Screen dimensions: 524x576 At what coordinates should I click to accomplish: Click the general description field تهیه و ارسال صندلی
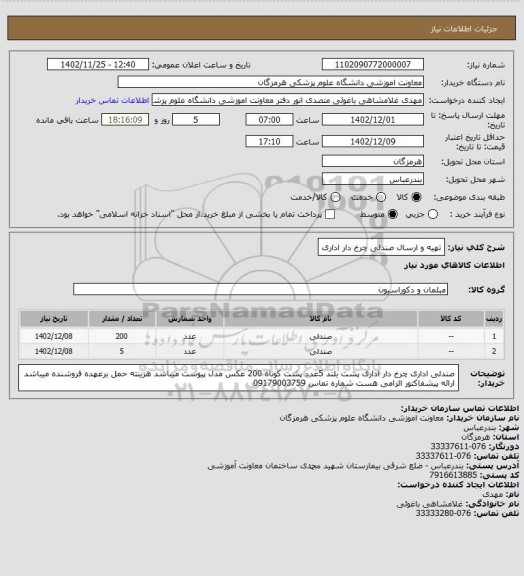pyautogui.click(x=381, y=247)
